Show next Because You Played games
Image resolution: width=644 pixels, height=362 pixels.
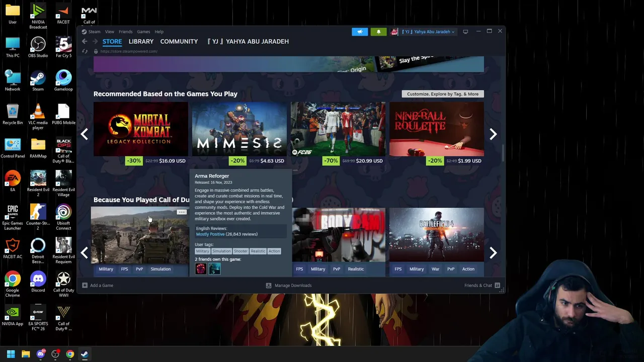point(493,252)
